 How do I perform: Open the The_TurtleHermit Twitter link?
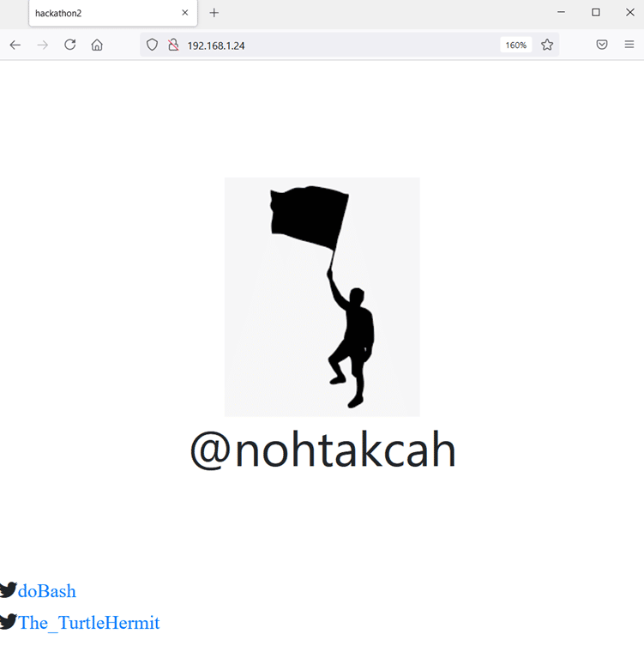tap(89, 623)
